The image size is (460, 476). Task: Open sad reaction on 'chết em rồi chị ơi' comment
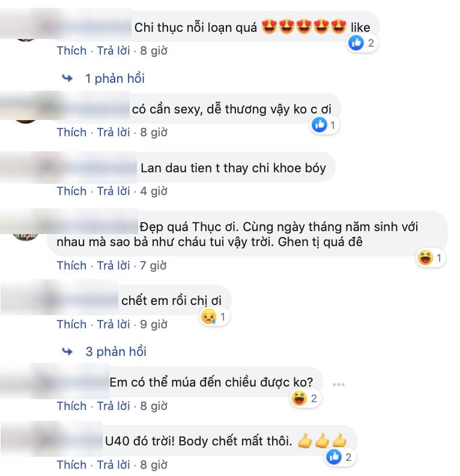point(214,316)
